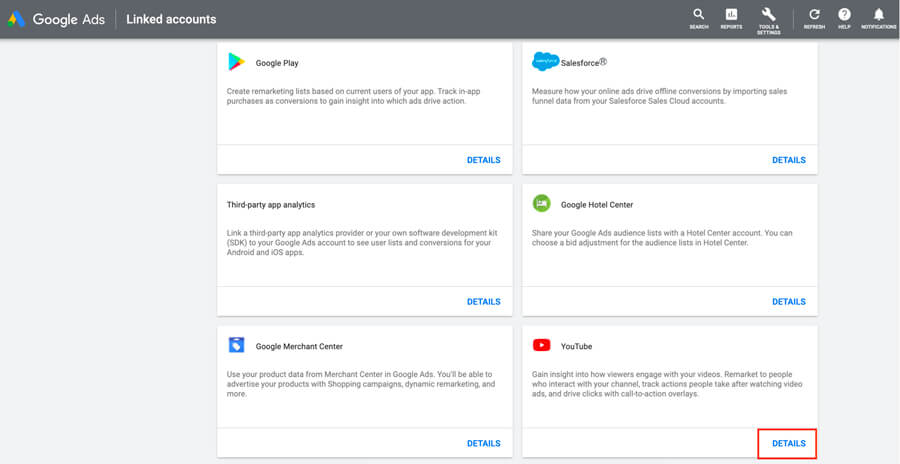The image size is (900, 464).
Task: Open Details for Google Merchant Center
Action: (x=483, y=443)
